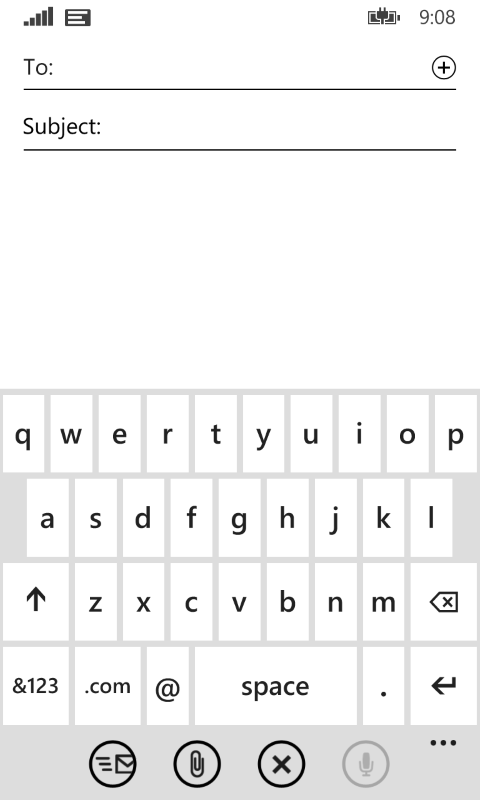Image resolution: width=480 pixels, height=800 pixels.
Task: Start voice dictation with the microphone icon
Action: point(365,764)
